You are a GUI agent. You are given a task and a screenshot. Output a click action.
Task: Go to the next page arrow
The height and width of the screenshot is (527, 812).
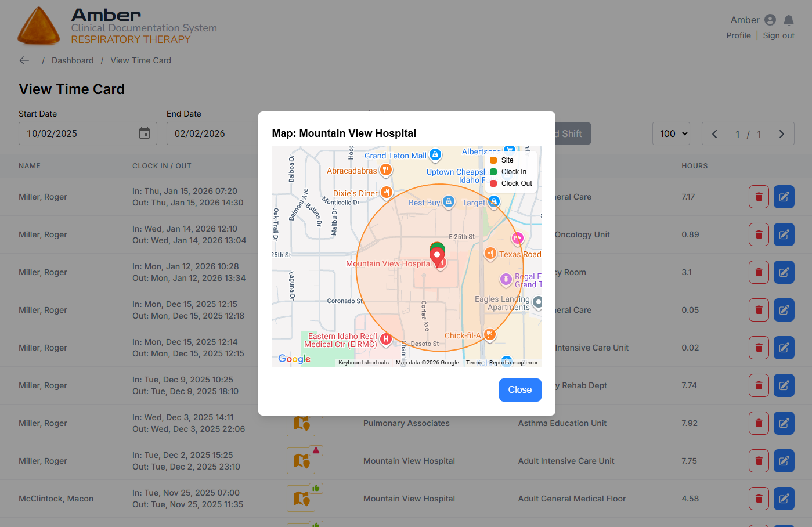click(x=781, y=134)
